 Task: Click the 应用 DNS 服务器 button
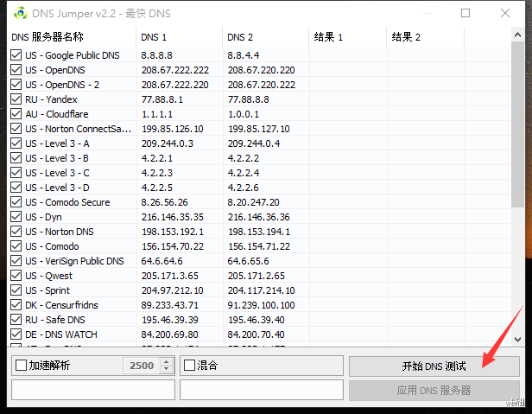434,390
